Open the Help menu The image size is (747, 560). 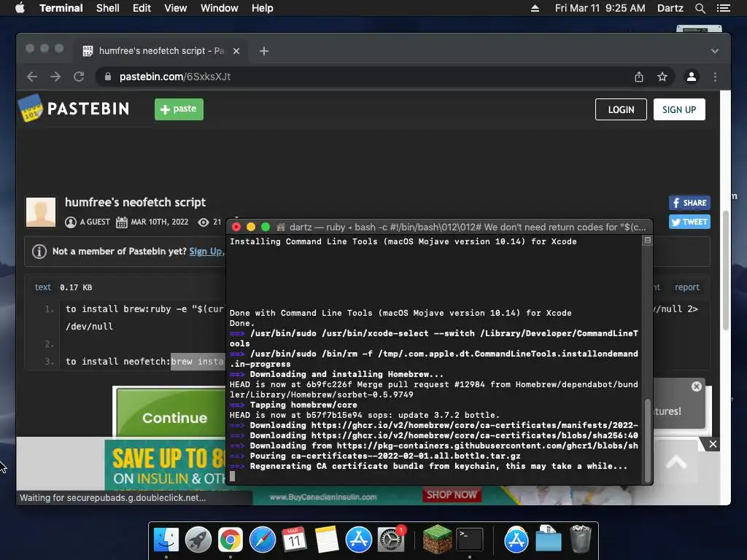point(262,8)
